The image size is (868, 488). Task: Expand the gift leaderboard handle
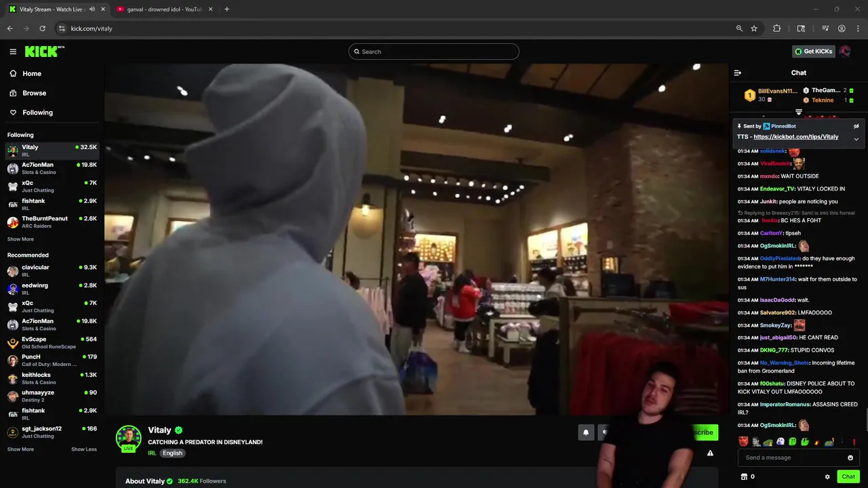799,112
